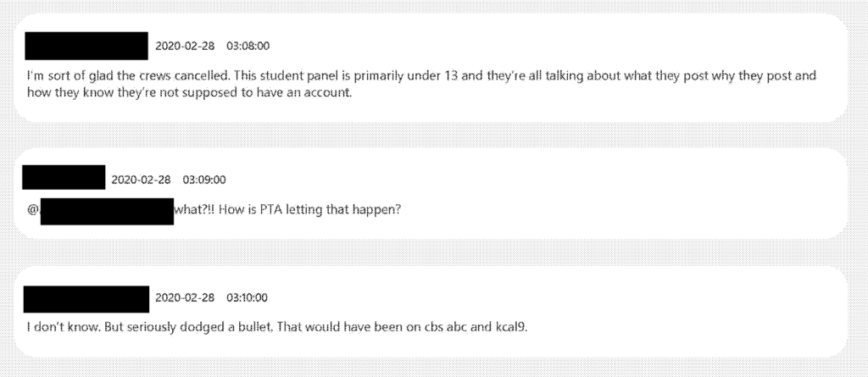
Task: Open the redacted sender name on the 03:10:00 message
Action: coord(86,297)
